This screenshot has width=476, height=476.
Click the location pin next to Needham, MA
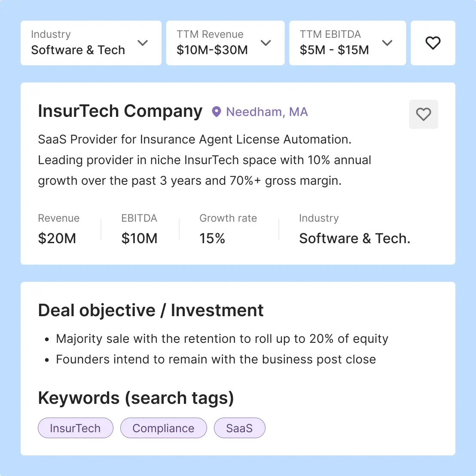[x=217, y=112]
